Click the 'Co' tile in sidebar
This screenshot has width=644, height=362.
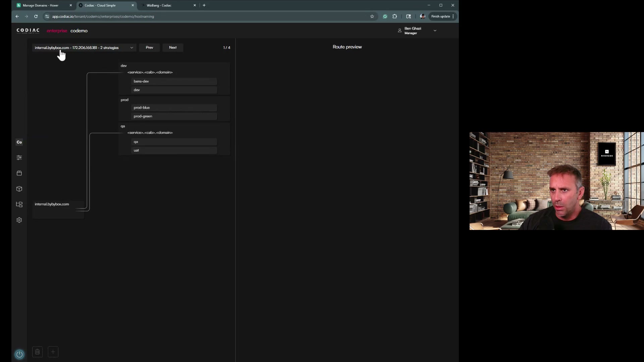click(19, 142)
